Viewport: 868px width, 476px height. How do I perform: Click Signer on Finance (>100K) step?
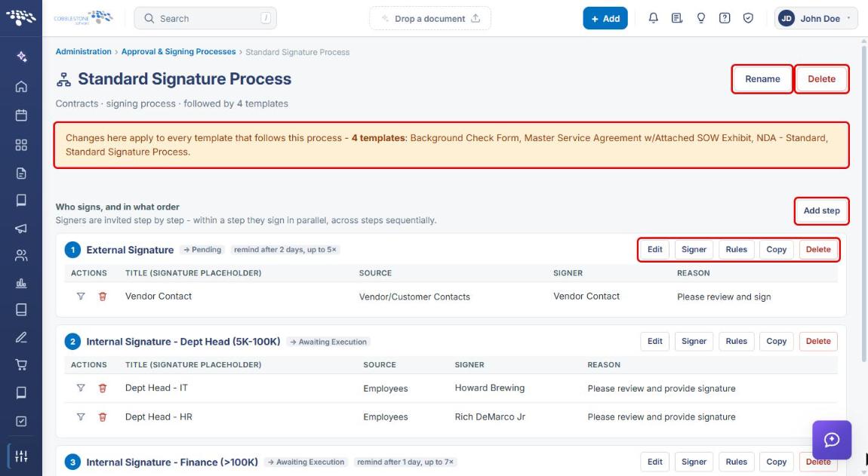694,462
